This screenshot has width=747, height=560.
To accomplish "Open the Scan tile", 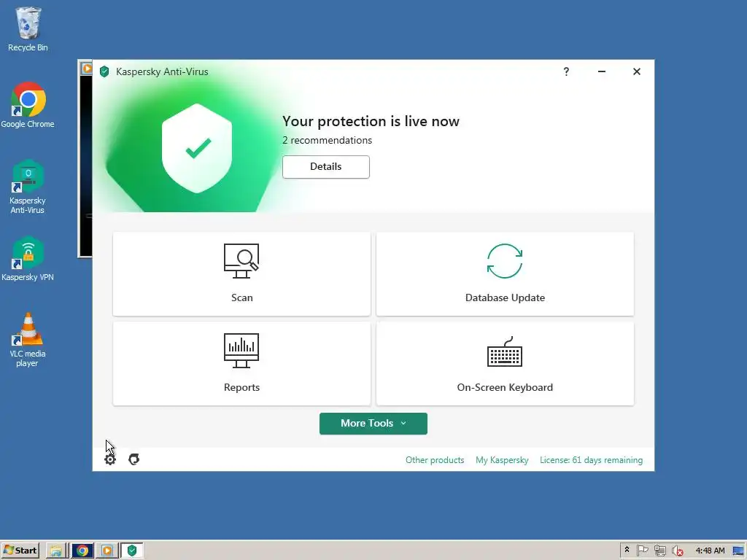I will click(x=241, y=274).
